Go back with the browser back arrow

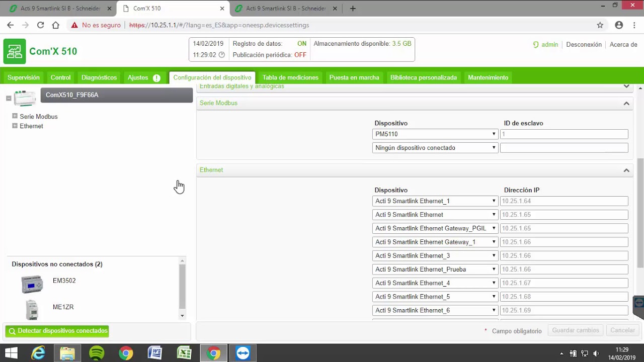click(x=11, y=25)
